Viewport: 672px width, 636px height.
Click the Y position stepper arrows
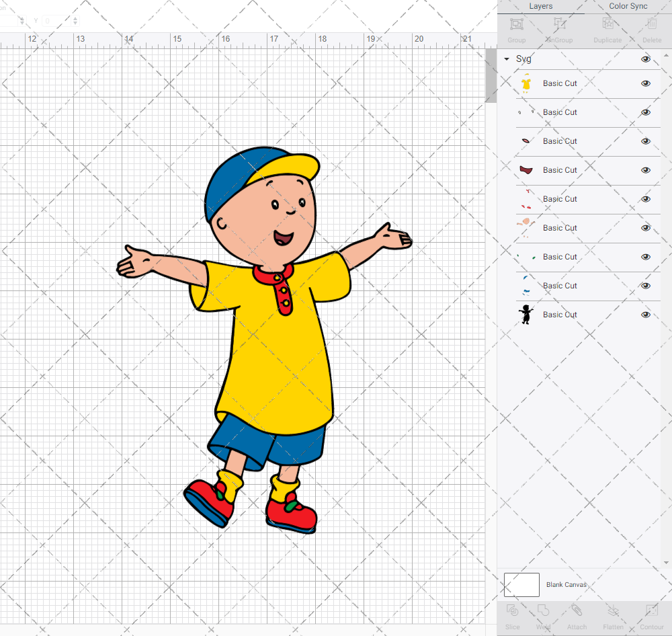click(75, 21)
